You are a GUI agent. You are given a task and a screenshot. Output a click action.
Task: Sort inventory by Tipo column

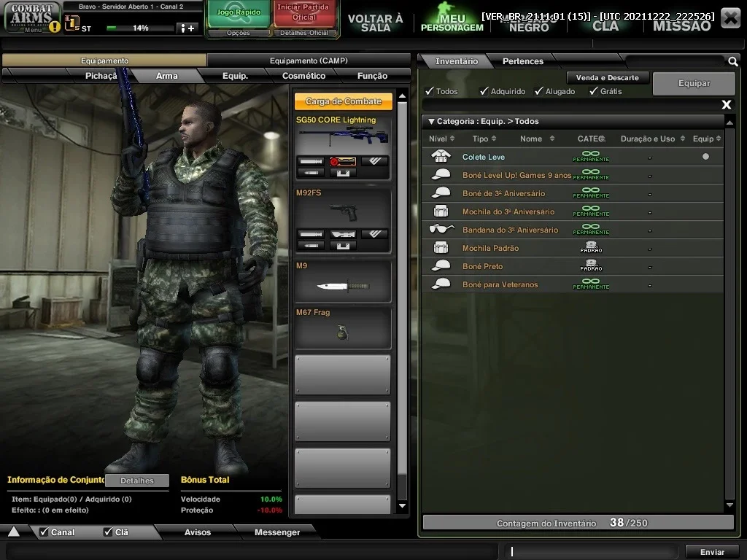click(x=484, y=139)
